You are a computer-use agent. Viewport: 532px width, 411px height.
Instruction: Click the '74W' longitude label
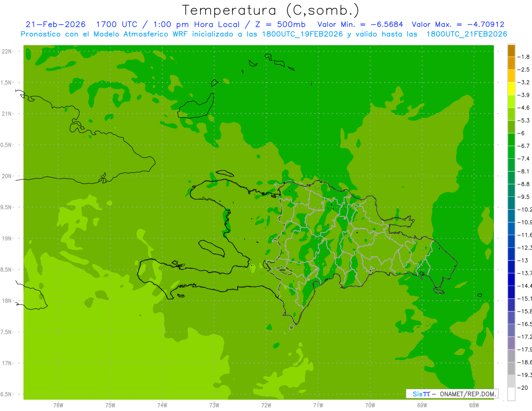click(162, 405)
